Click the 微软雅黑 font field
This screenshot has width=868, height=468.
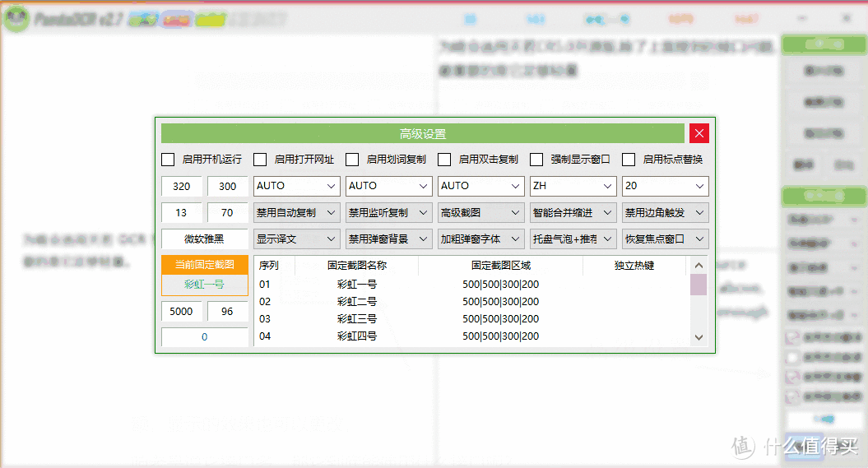(x=205, y=239)
